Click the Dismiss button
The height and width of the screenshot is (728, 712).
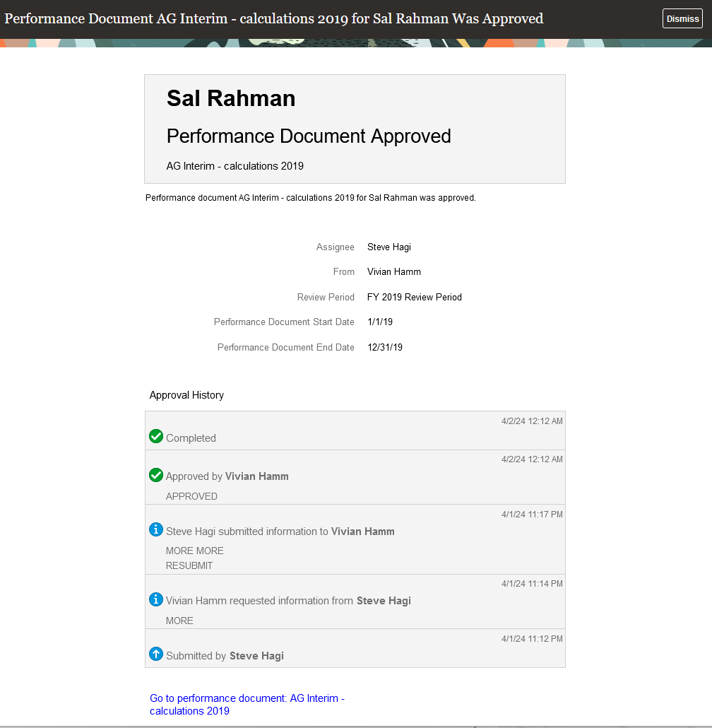click(682, 18)
